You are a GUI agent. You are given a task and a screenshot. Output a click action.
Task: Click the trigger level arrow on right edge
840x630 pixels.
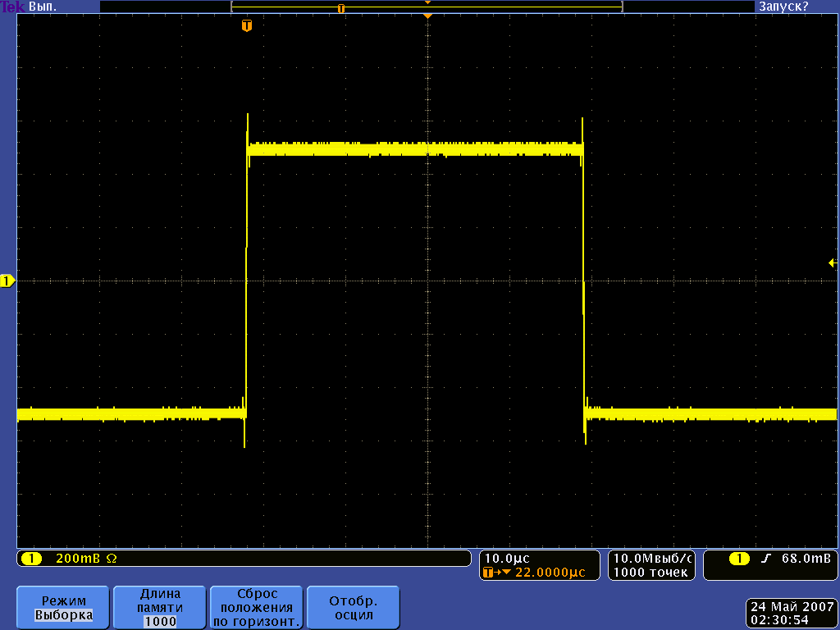[x=833, y=263]
